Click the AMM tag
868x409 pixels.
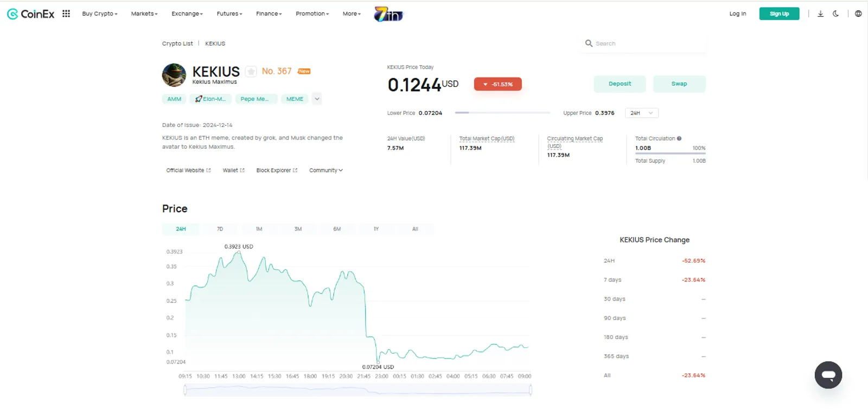click(x=174, y=99)
